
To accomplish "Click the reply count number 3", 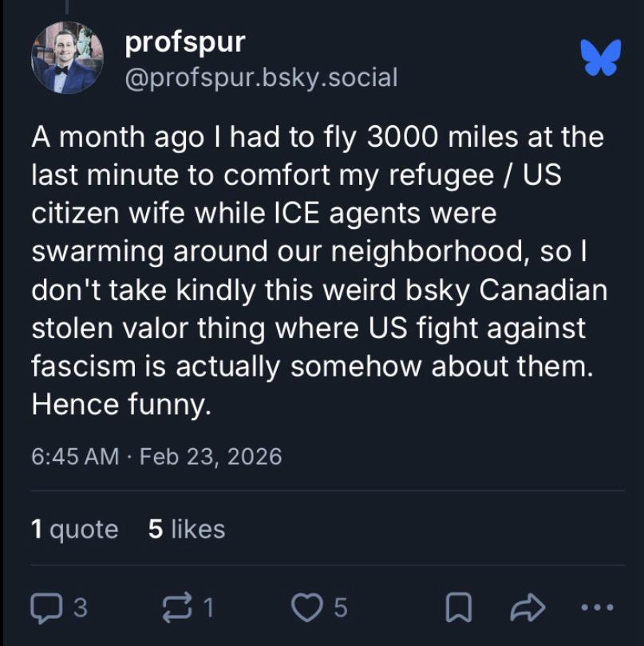I will 81,610.
